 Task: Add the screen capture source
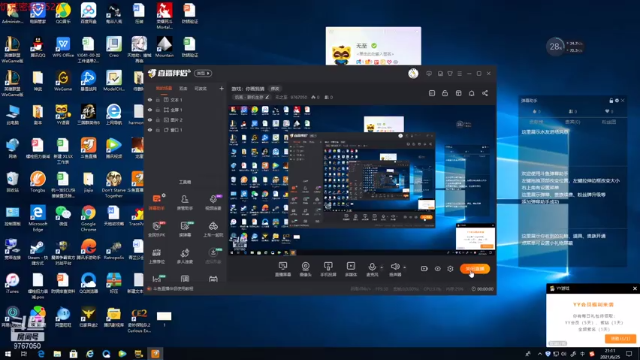[282, 269]
